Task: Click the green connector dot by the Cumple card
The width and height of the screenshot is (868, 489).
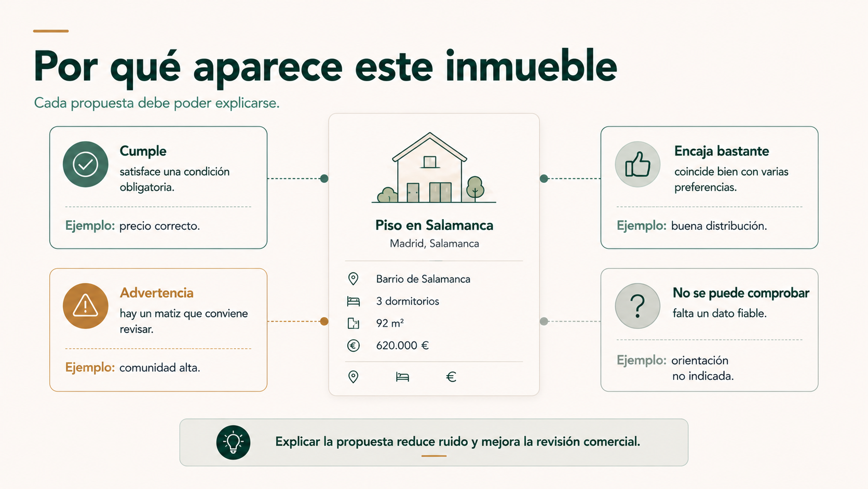Action: 324,179
